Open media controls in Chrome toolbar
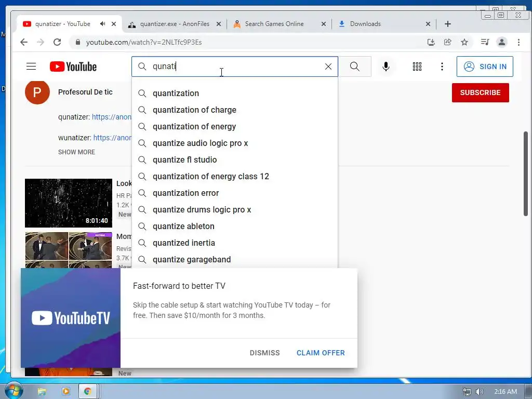532x399 pixels. pos(485,42)
